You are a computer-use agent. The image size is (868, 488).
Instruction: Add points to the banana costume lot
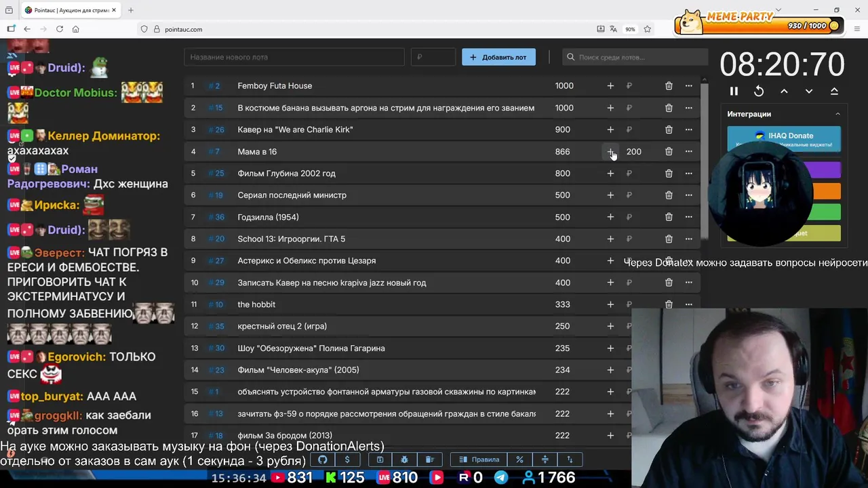(x=610, y=108)
